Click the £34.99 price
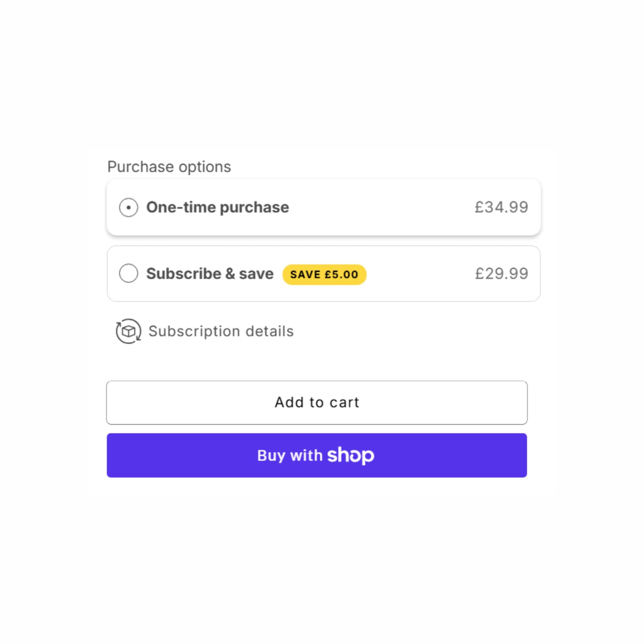The width and height of the screenshot is (644, 644). 501,207
